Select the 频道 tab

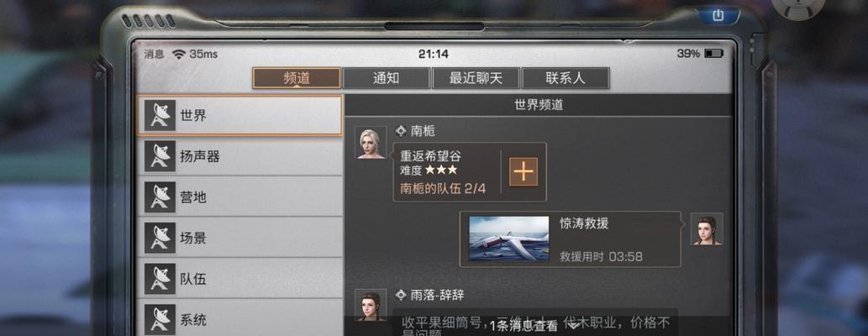click(x=297, y=78)
